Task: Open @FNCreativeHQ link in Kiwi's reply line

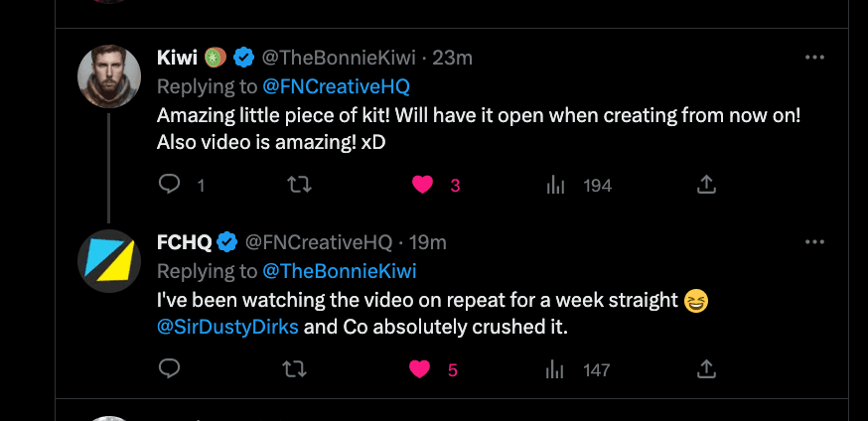Action: pyautogui.click(x=336, y=86)
